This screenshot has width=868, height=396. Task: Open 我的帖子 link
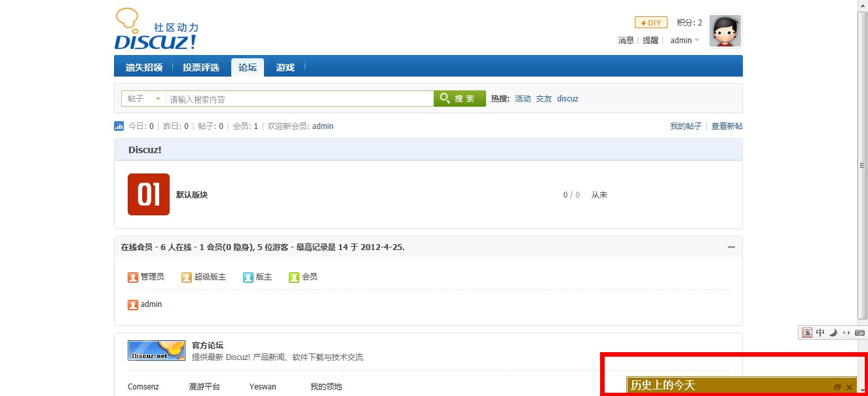click(686, 126)
